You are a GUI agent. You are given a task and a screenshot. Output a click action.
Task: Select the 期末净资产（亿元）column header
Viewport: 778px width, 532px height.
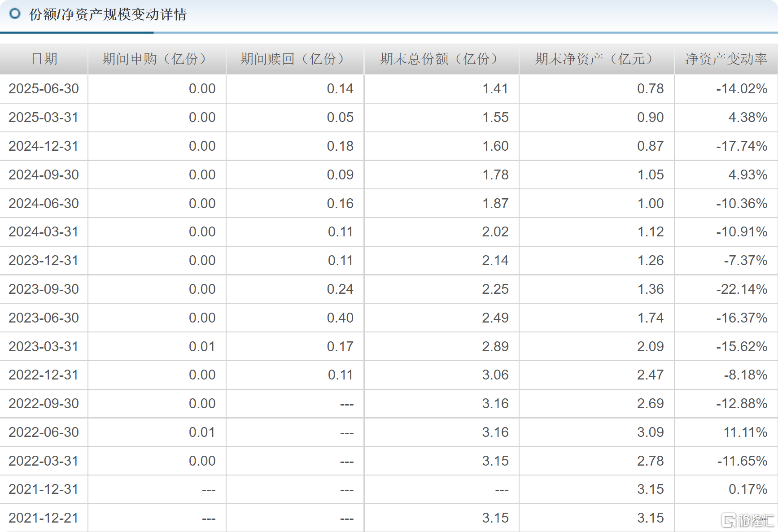pos(593,59)
